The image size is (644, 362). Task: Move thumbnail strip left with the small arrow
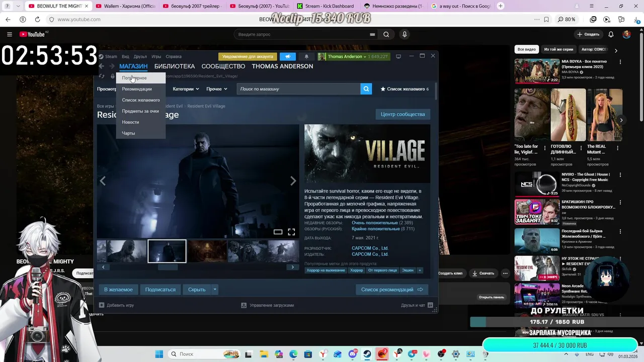point(103,267)
